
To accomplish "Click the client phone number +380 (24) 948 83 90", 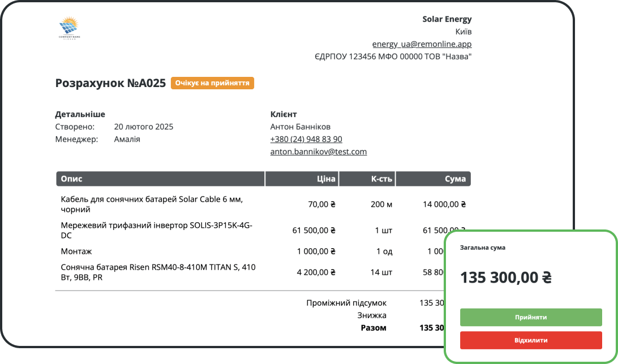I will (x=306, y=139).
